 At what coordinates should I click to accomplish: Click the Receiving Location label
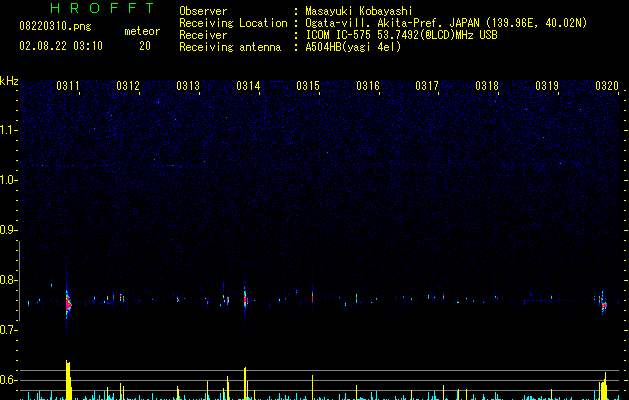pyautogui.click(x=233, y=23)
